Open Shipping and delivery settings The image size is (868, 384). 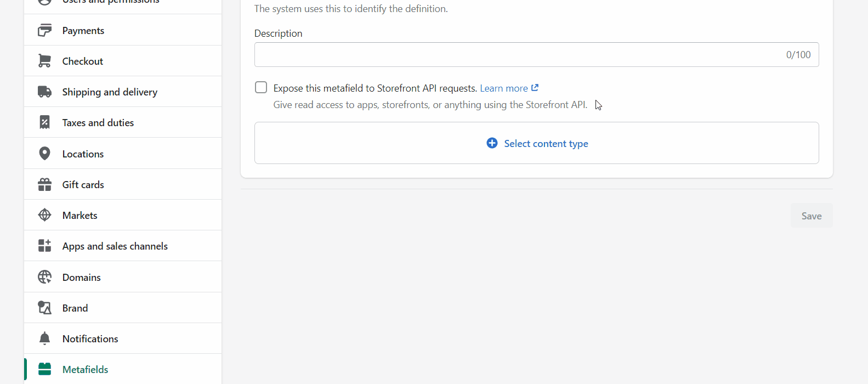pos(110,92)
